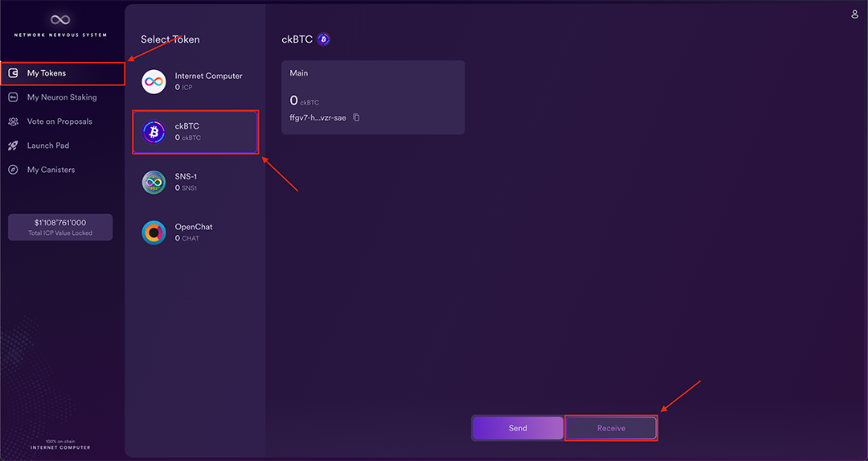Click the Neuron Staking key icon

pos(13,97)
